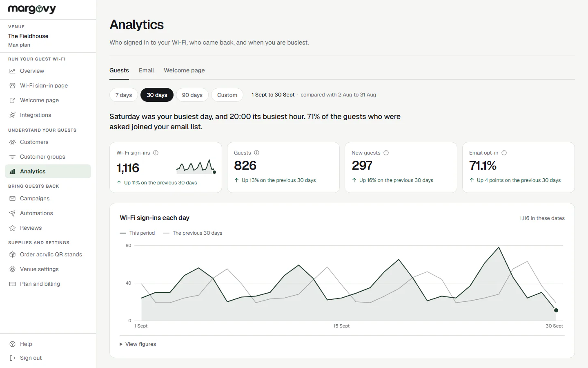Screen dimensions: 588x368
Task: Click the Campaigns envelope icon
Action: [12, 198]
